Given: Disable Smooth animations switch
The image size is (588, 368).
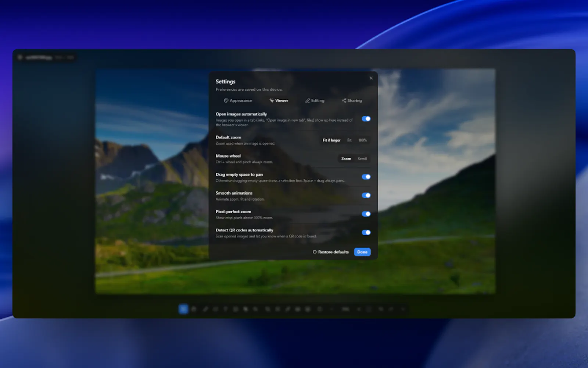Looking at the screenshot, I should point(366,195).
